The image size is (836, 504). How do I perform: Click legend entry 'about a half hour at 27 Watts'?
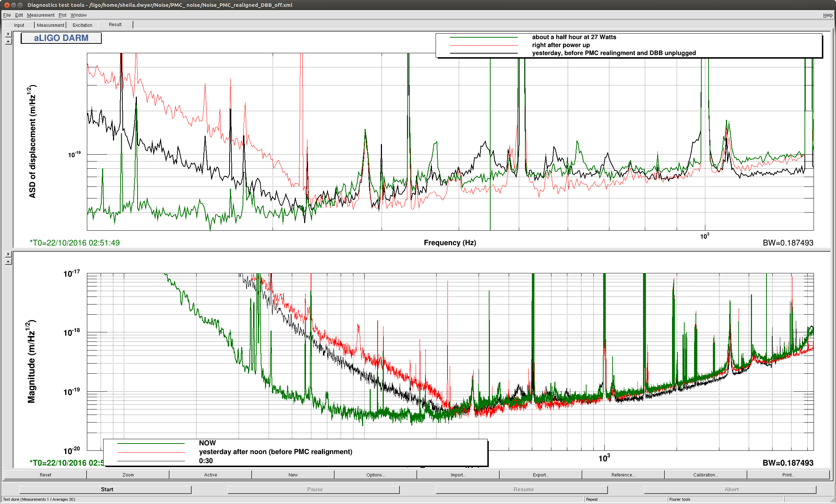coord(574,37)
